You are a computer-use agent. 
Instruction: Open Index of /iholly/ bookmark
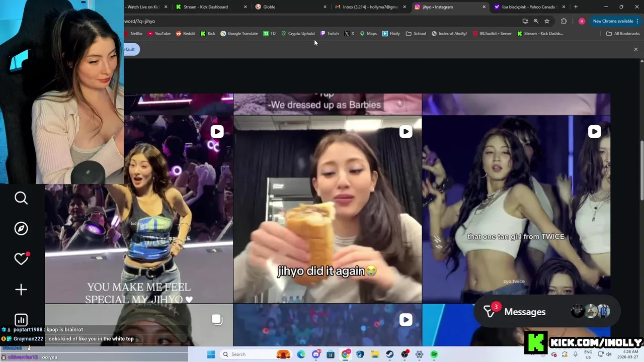pos(449,34)
